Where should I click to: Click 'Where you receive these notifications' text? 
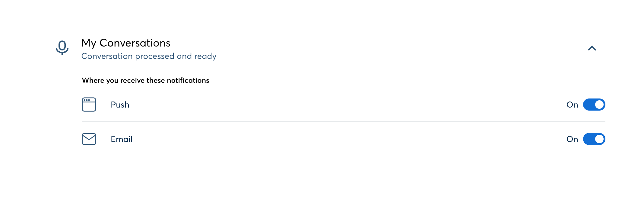pyautogui.click(x=145, y=80)
